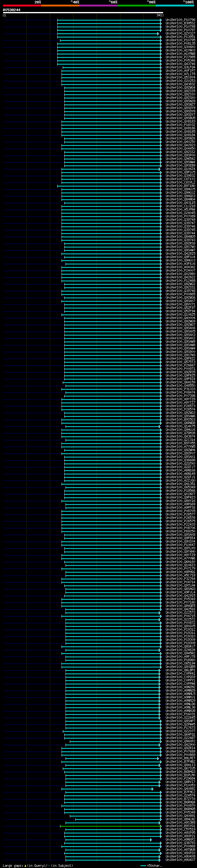The width and height of the screenshot is (197, 868).
Task: Select hit UniRef100_P26573
Action: [x=180, y=406]
